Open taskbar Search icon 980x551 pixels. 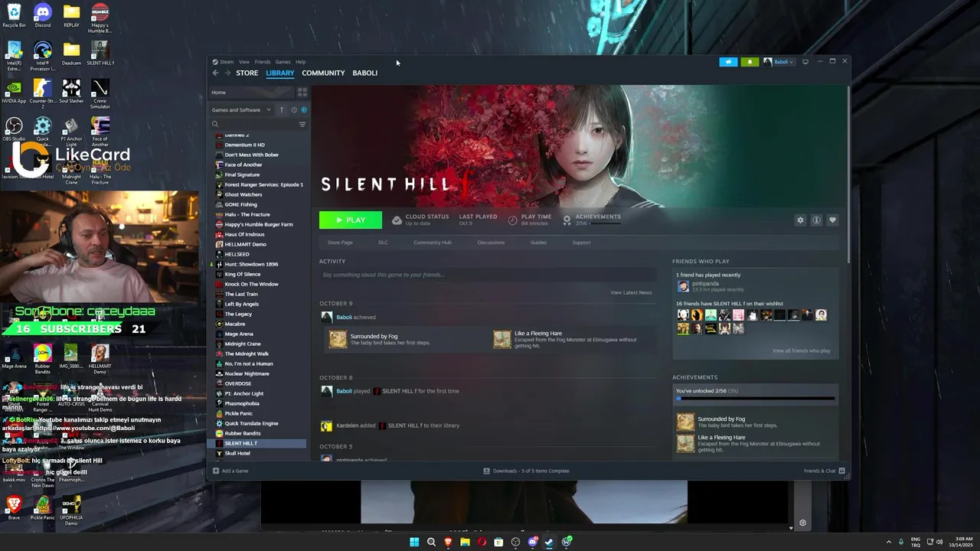click(x=431, y=542)
